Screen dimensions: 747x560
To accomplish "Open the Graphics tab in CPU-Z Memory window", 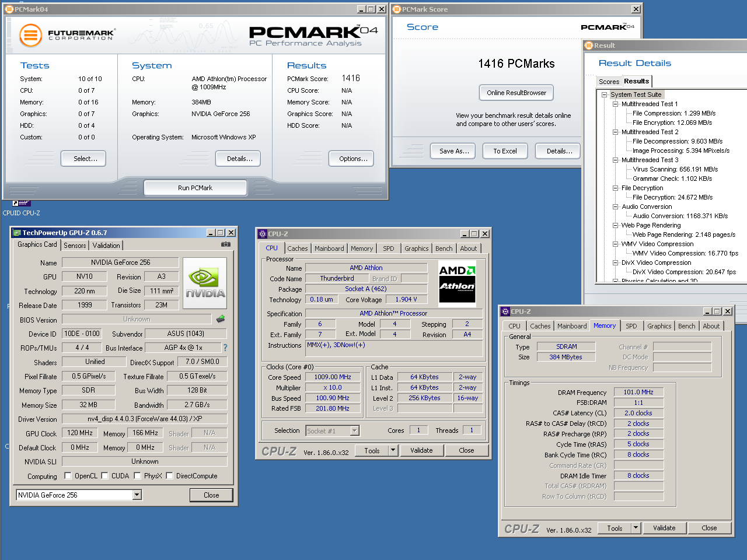I will [x=659, y=326].
